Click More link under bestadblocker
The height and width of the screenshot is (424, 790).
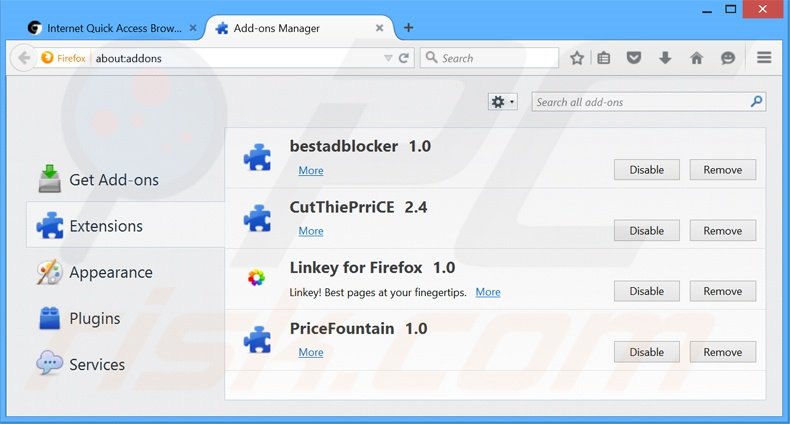click(x=311, y=171)
